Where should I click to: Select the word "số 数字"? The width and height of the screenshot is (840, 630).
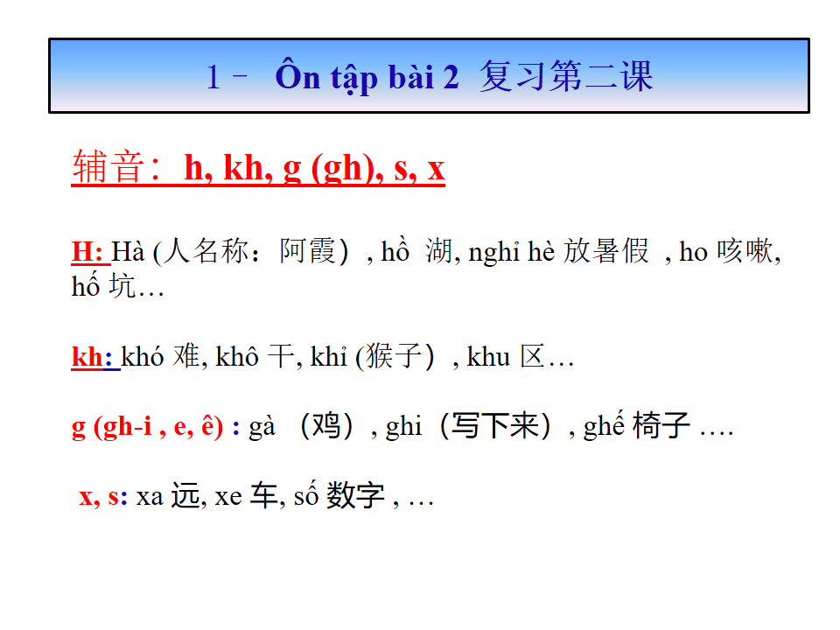click(x=339, y=497)
